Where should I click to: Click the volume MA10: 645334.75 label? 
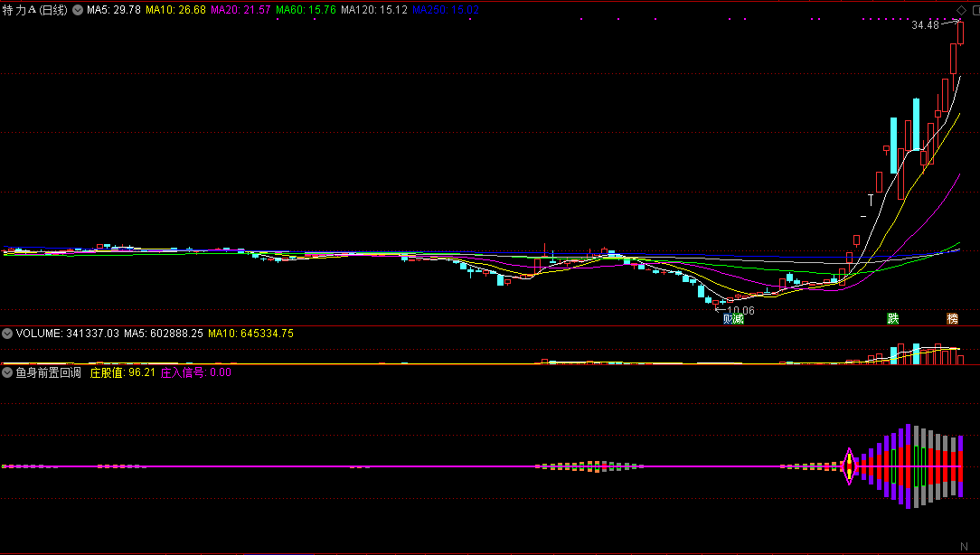[x=250, y=334]
